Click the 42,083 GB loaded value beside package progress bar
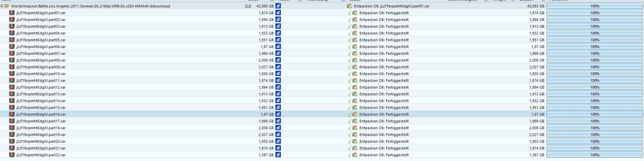This screenshot has height=161, width=644. coord(536,6)
